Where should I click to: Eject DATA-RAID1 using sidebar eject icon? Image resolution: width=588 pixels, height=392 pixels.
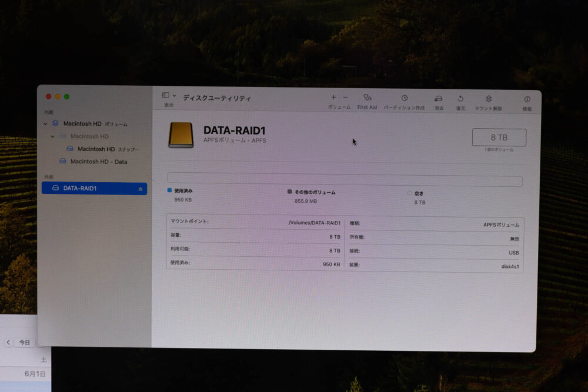141,189
